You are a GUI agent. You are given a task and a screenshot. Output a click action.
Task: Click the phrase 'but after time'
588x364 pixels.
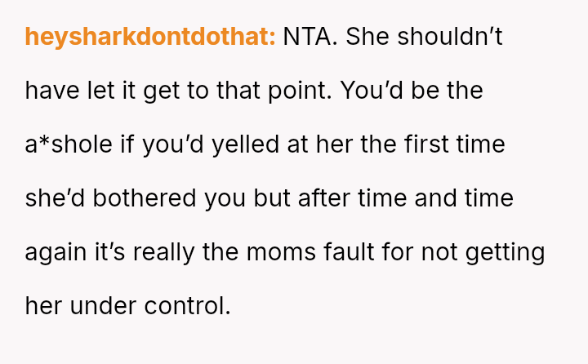331,198
